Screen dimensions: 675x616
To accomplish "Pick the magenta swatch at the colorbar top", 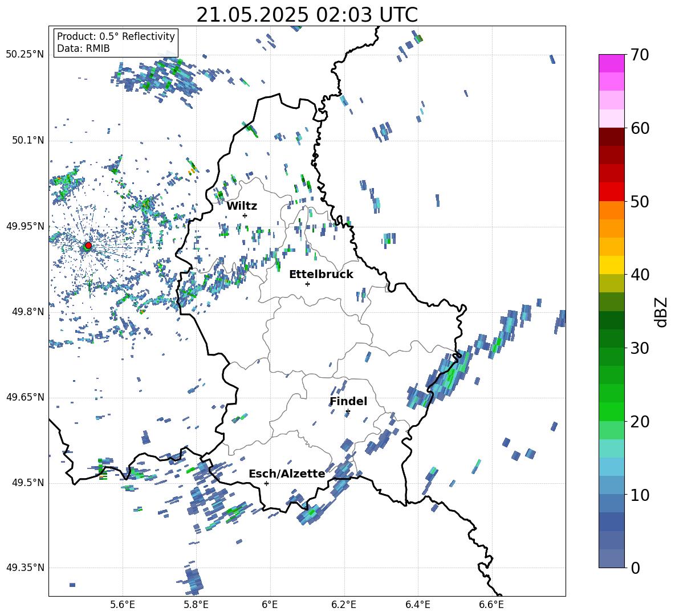I will [x=611, y=63].
